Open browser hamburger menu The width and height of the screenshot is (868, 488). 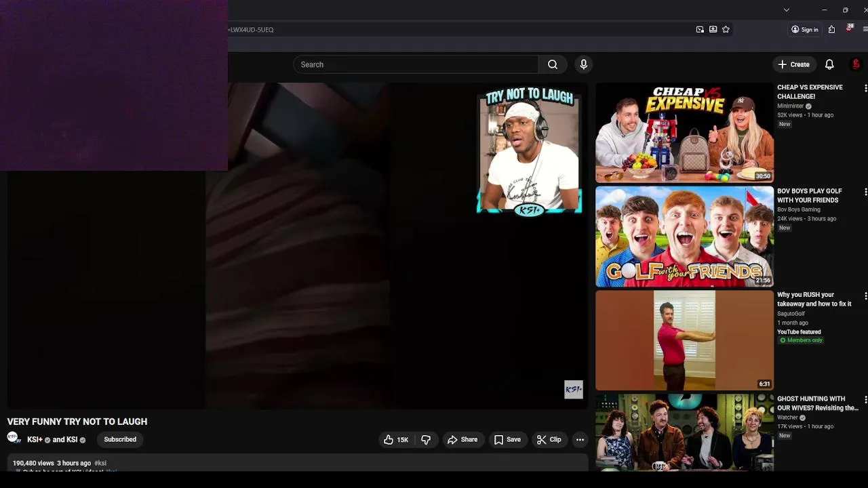click(865, 30)
